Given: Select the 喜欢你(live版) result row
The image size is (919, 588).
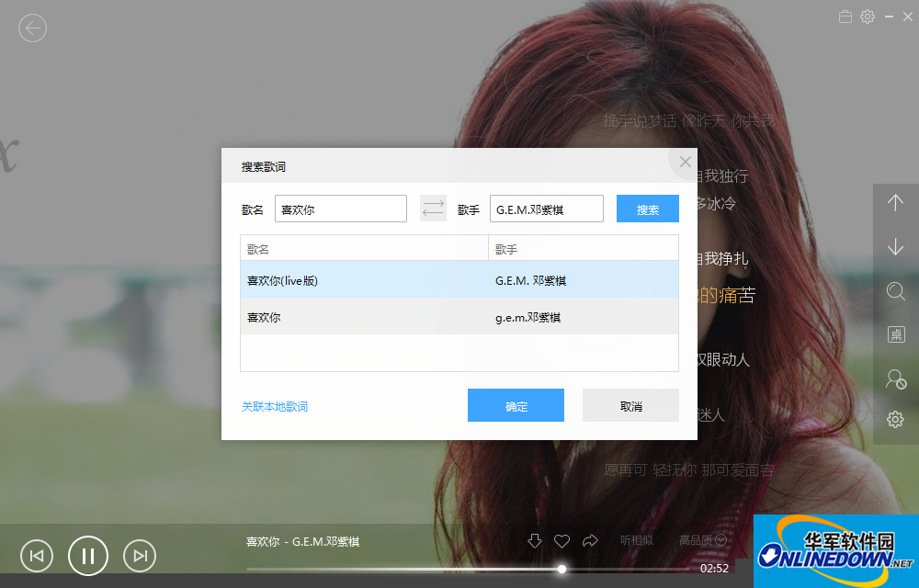Looking at the screenshot, I should [459, 280].
